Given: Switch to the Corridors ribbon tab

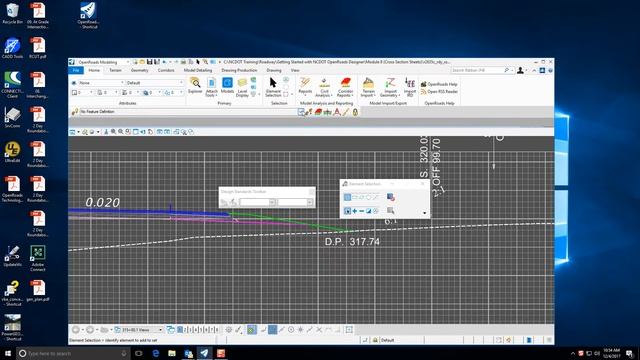Looking at the screenshot, I should coord(166,71).
